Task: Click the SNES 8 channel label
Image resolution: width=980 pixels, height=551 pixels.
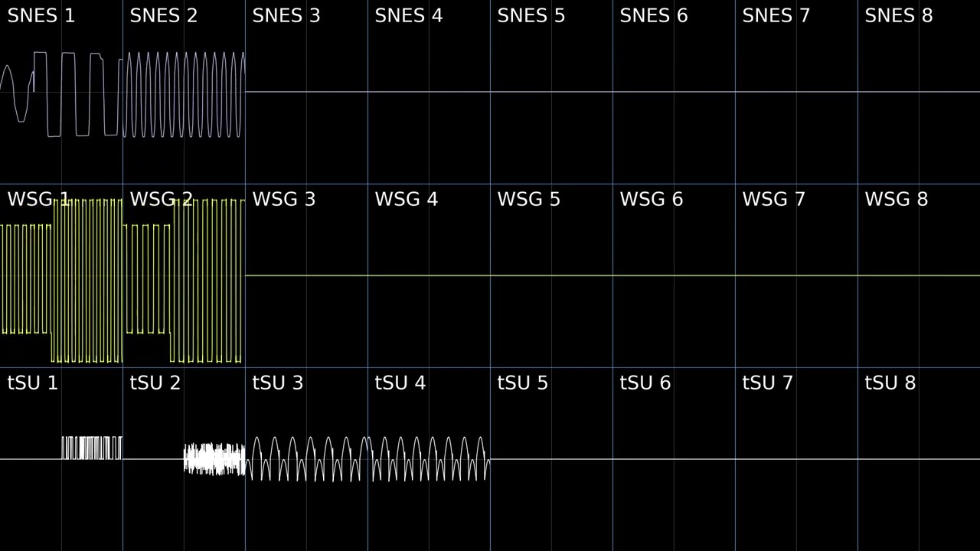Action: [899, 16]
